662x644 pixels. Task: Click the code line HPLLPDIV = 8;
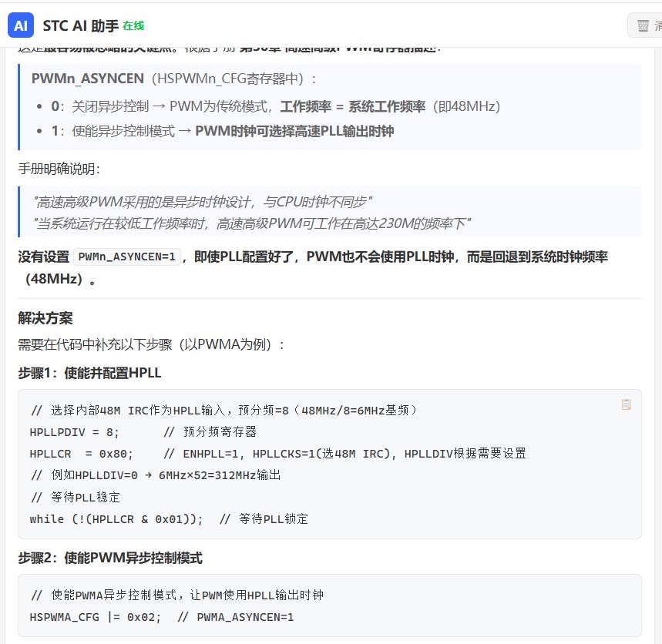pos(143,431)
